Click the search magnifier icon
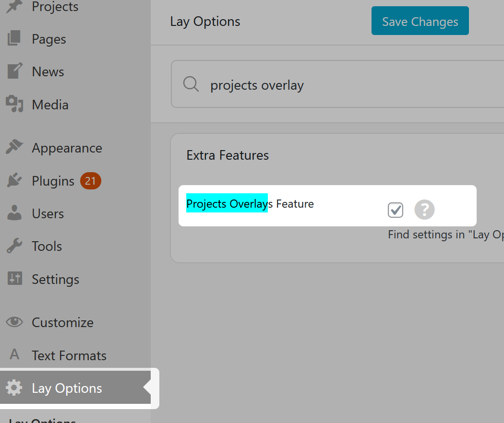Image resolution: width=504 pixels, height=423 pixels. point(191,84)
